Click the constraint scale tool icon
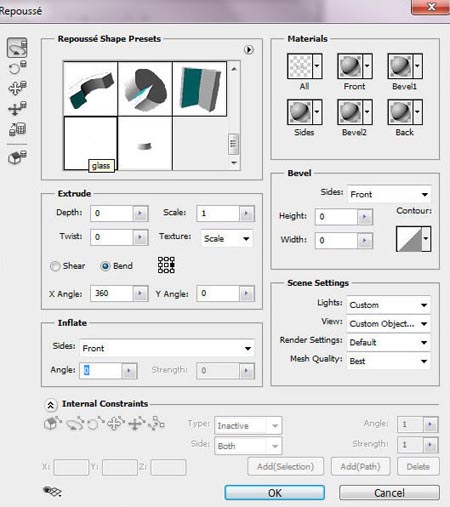This screenshot has width=450, height=507. [x=156, y=424]
